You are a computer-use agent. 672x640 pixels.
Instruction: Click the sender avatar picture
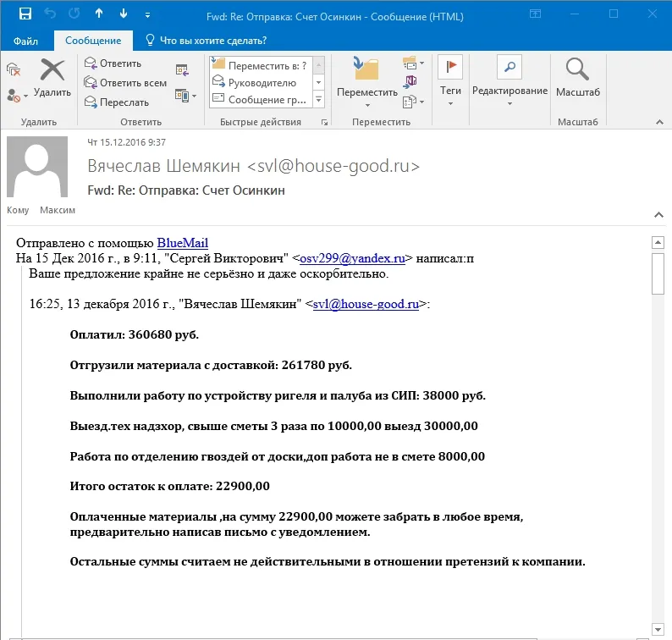pyautogui.click(x=37, y=167)
